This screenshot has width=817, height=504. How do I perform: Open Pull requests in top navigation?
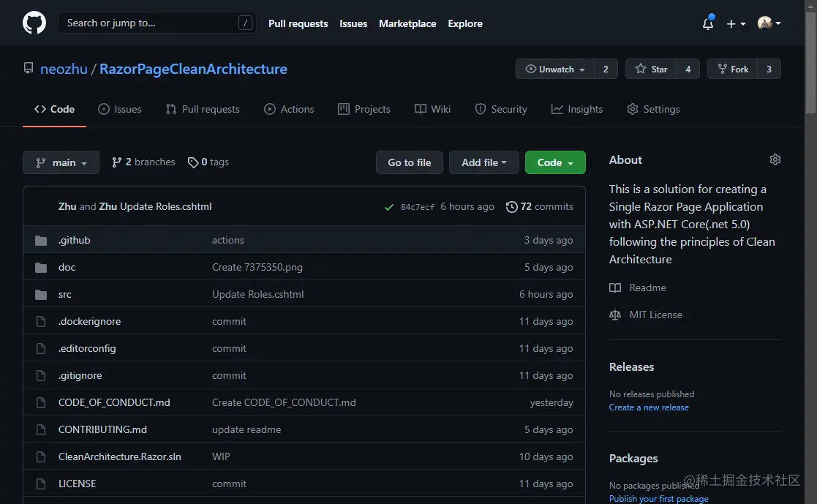click(x=298, y=23)
